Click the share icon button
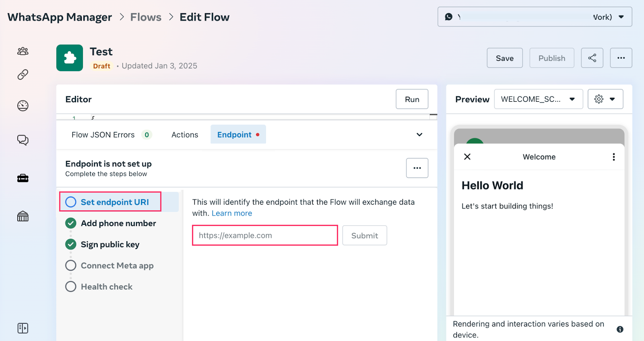Screen dimensions: 644x341 592,58
